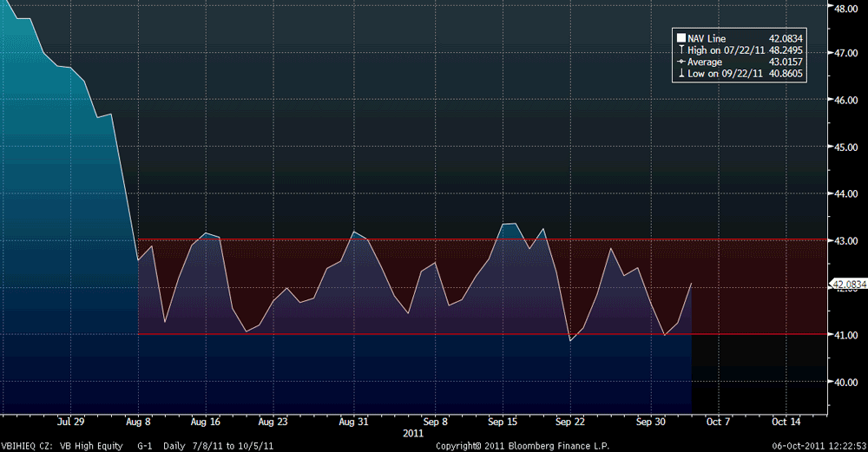The width and height of the screenshot is (868, 452).
Task: Click the Sep 15 date label
Action: 503,422
